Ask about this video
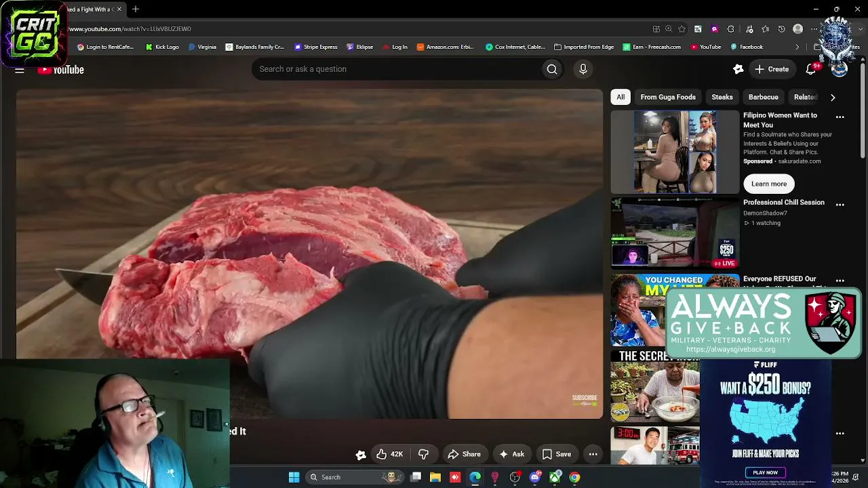Screen dimensions: 868x488 tap(511, 454)
